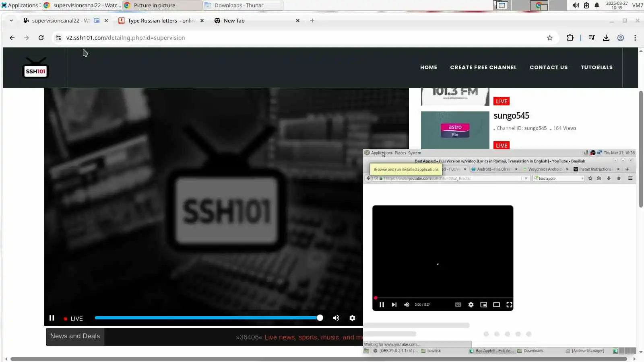
Task: Open Basilisk search engine dropdown
Action: tap(582, 178)
